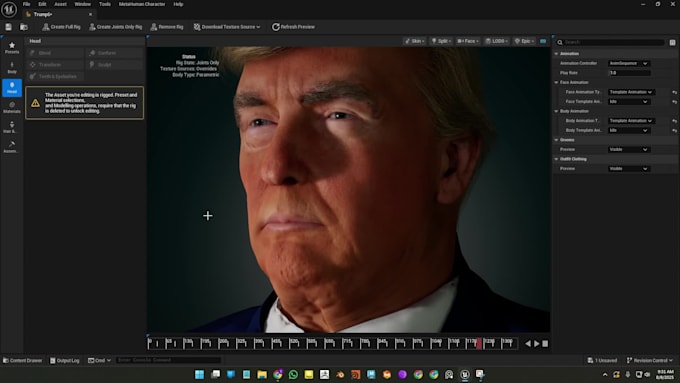Viewport: 680px width, 383px height.
Task: Open the Materials sidebar tab
Action: [x=12, y=108]
